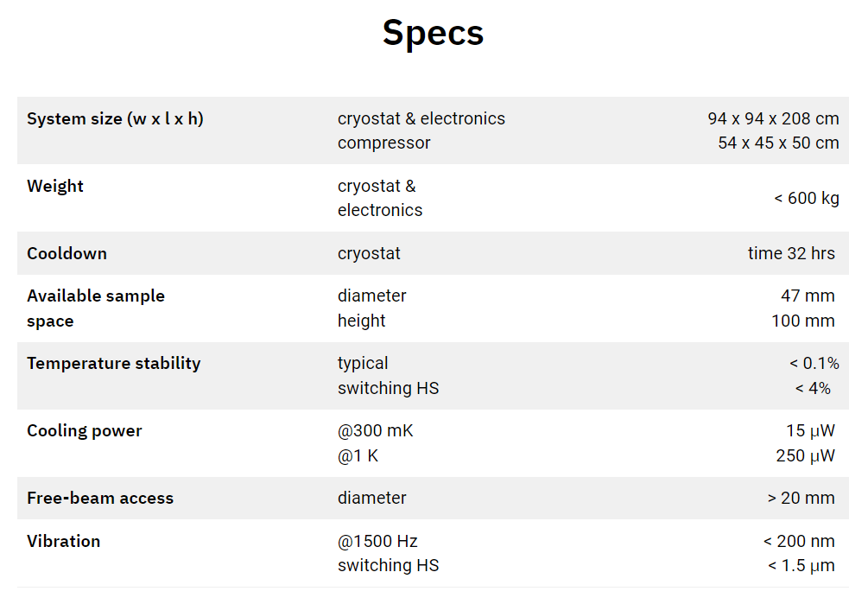Select the System size row label
Screen dimensions: 868x604
[x=115, y=118]
